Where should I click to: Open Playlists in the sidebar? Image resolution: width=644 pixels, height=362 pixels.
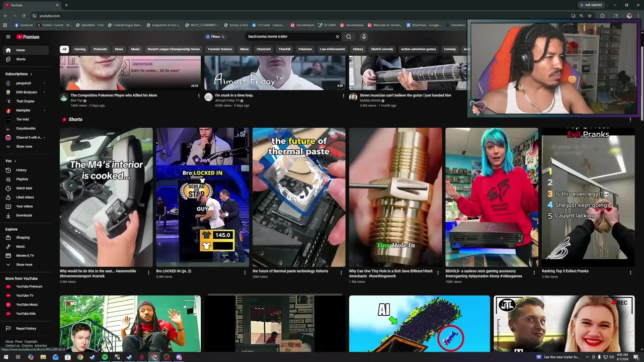[26, 179]
